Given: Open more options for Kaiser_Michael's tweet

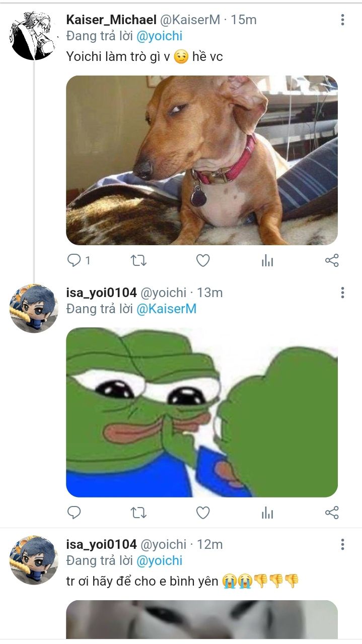Looking at the screenshot, I should tap(342, 20).
